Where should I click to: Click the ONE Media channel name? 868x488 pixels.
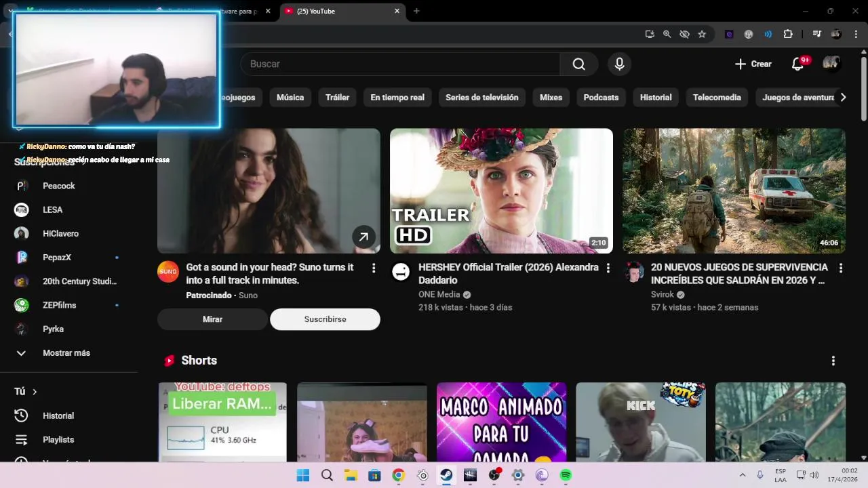pos(439,294)
